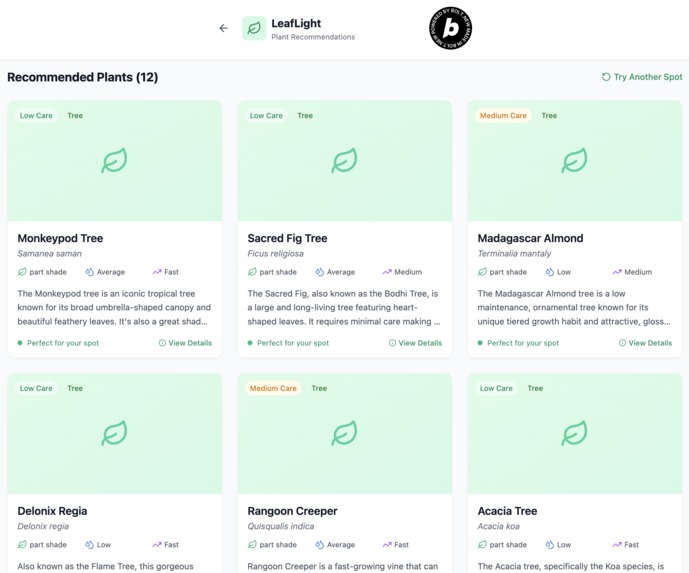Open the Bolt.new circular badge
Viewport: 689px width, 573px height.
[x=450, y=28]
